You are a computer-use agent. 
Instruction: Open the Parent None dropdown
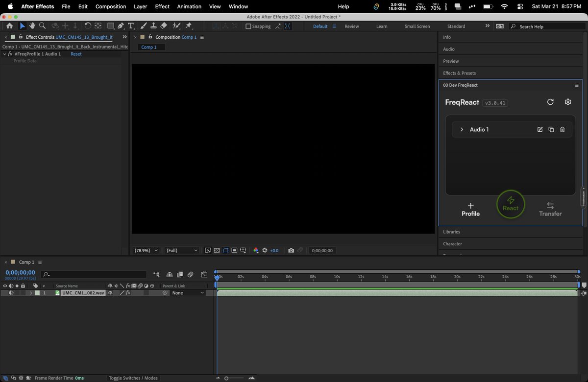click(x=188, y=293)
